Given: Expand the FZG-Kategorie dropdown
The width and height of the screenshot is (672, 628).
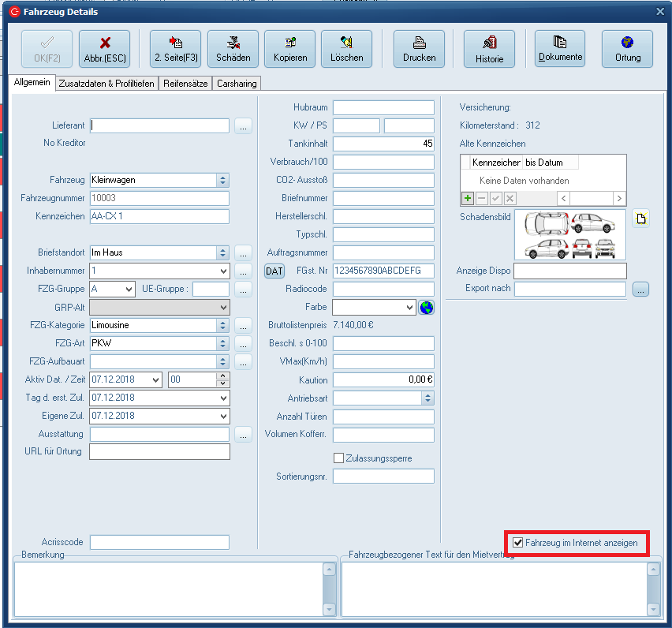Looking at the screenshot, I should (223, 325).
